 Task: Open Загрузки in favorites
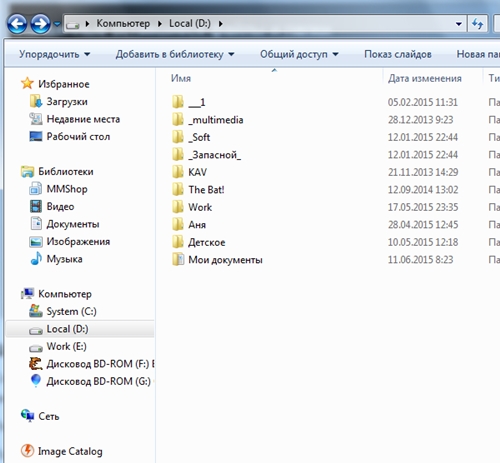67,101
